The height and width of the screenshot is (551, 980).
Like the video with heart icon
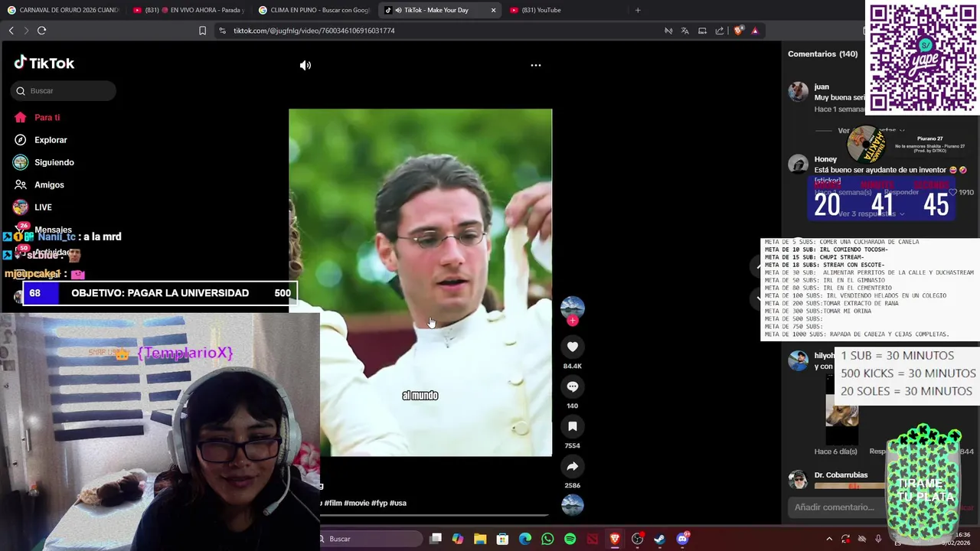pos(573,347)
